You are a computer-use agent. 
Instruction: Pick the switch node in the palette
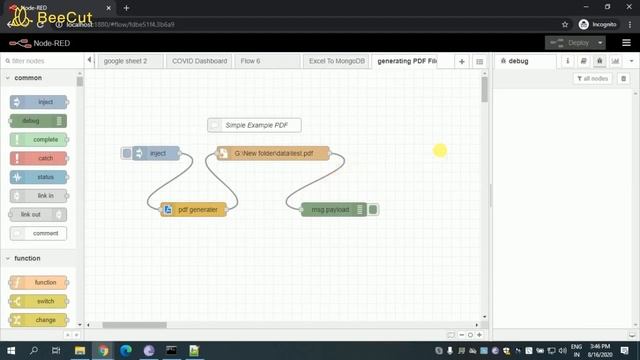pyautogui.click(x=38, y=301)
